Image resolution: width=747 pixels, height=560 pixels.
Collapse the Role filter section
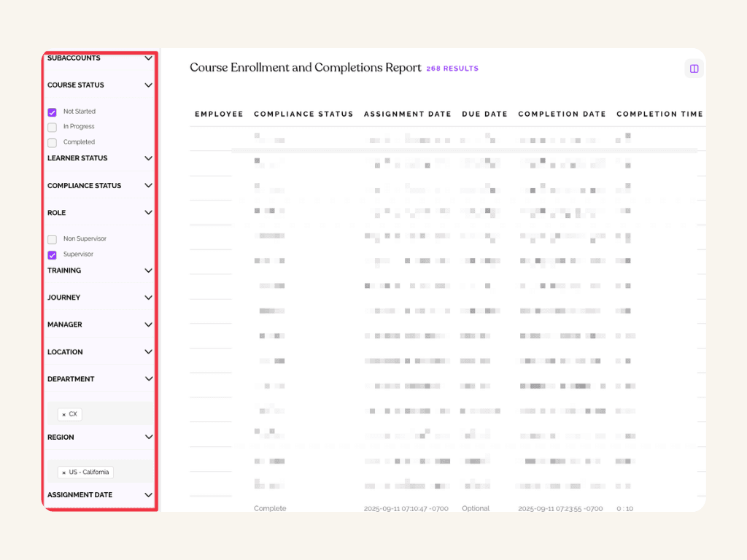click(148, 212)
